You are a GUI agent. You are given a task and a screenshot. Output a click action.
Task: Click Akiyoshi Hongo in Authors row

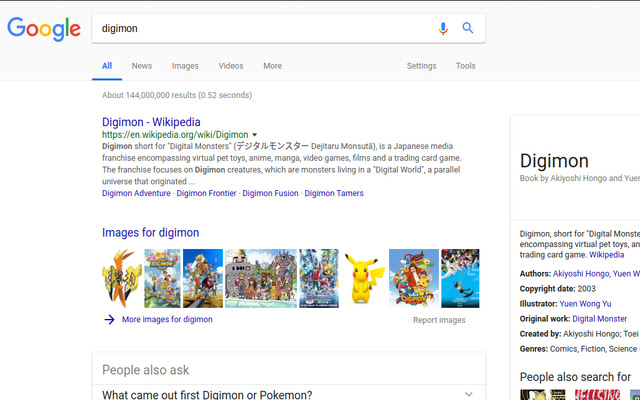pyautogui.click(x=581, y=274)
